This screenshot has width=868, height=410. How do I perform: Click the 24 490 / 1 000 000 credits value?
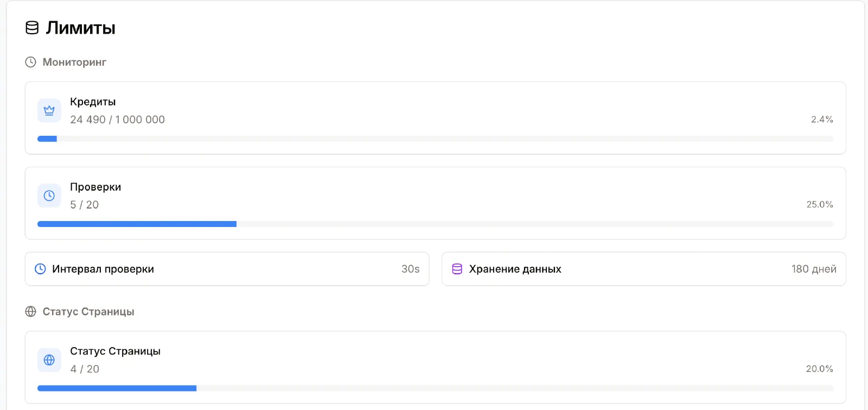117,119
